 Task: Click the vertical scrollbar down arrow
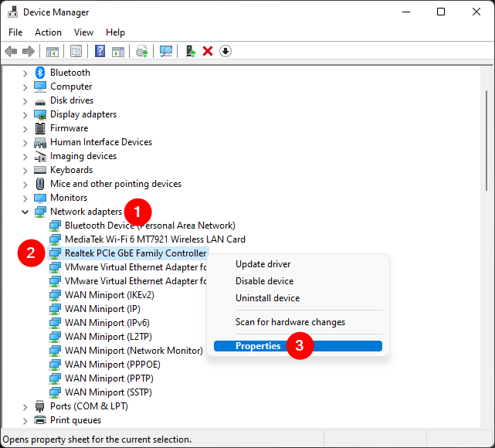[x=489, y=420]
